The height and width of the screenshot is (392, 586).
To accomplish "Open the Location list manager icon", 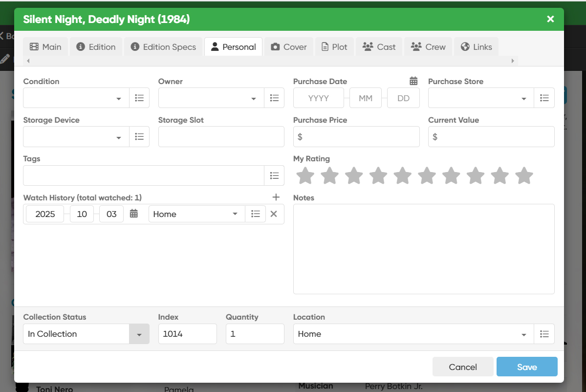I will (544, 334).
